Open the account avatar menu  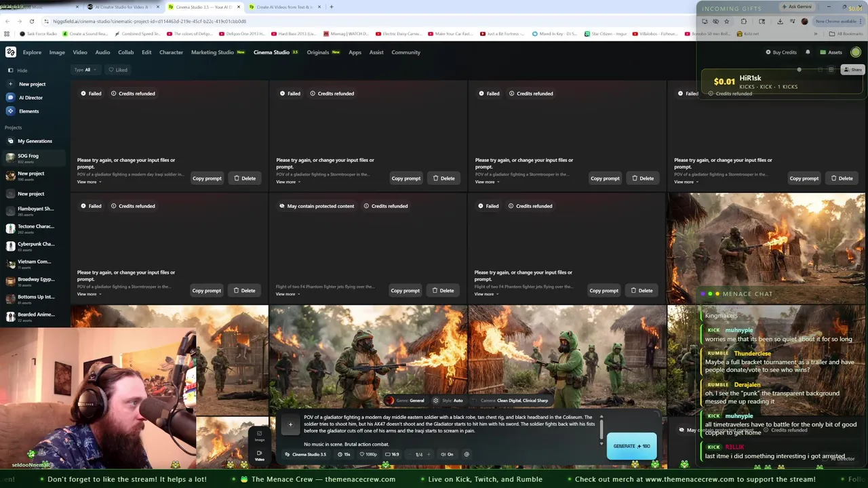(x=856, y=52)
